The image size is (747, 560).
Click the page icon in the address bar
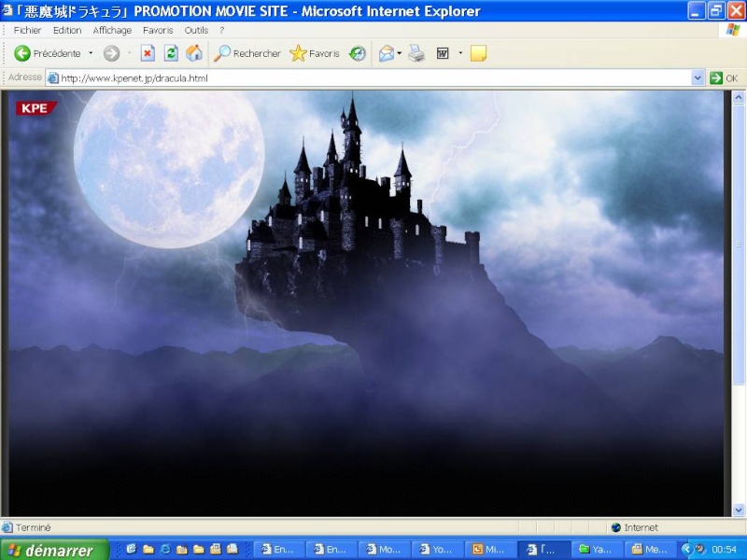coord(53,78)
